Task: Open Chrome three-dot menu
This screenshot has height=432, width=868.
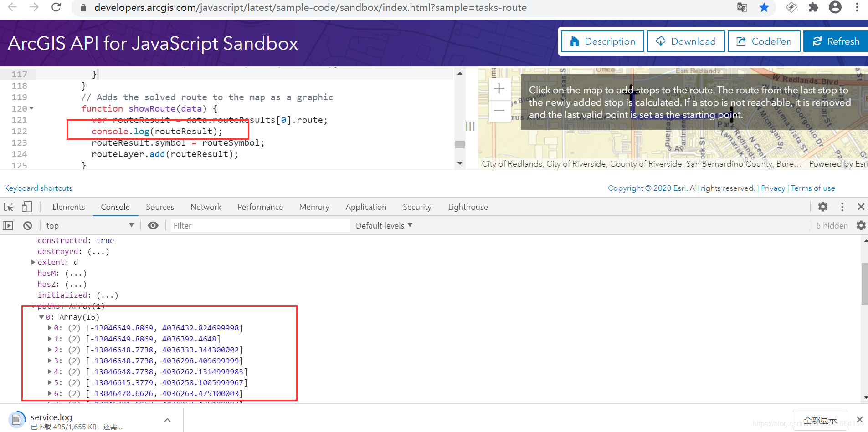Action: tap(857, 7)
